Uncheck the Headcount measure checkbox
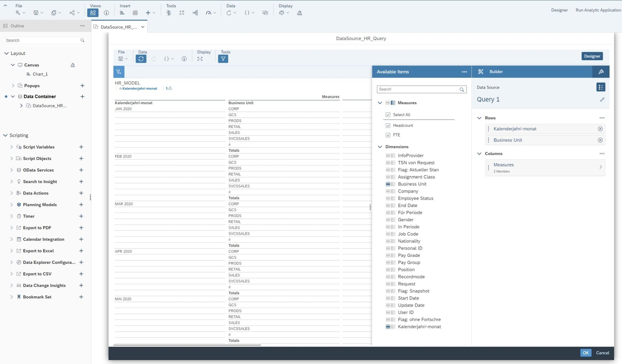Viewport: 622px width, 364px height. 388,125
